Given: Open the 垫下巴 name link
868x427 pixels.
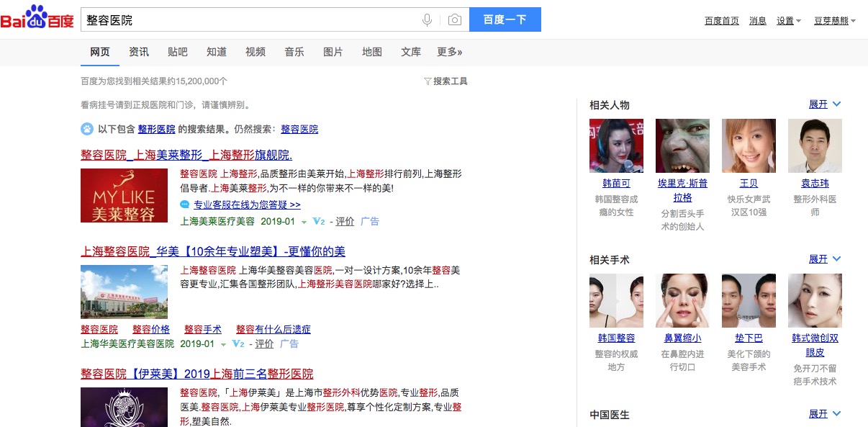Looking at the screenshot, I should [749, 338].
